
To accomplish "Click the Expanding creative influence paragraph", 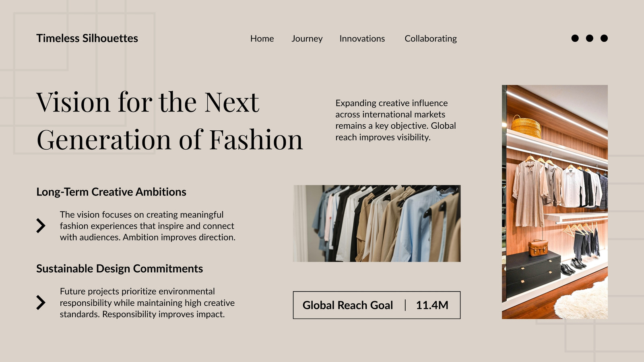I will pyautogui.click(x=396, y=120).
